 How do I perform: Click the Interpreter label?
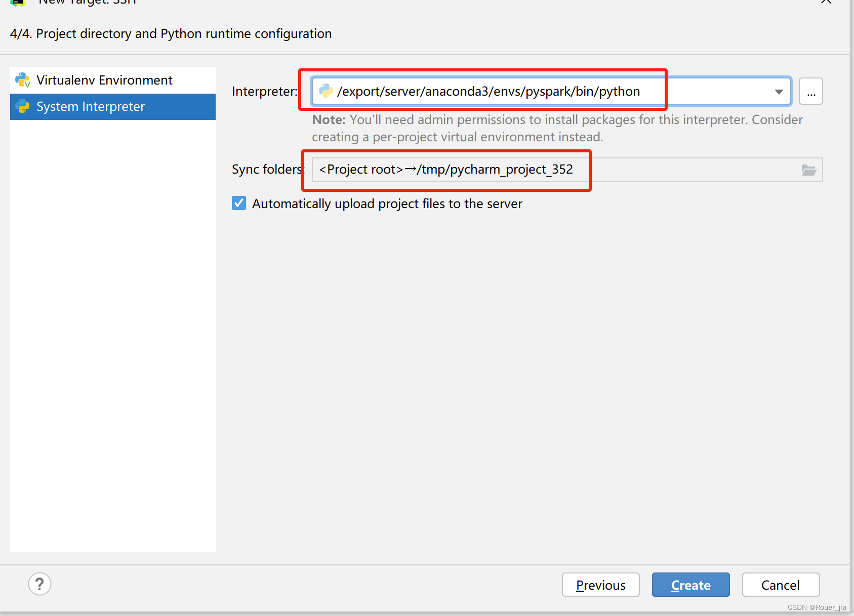[264, 92]
